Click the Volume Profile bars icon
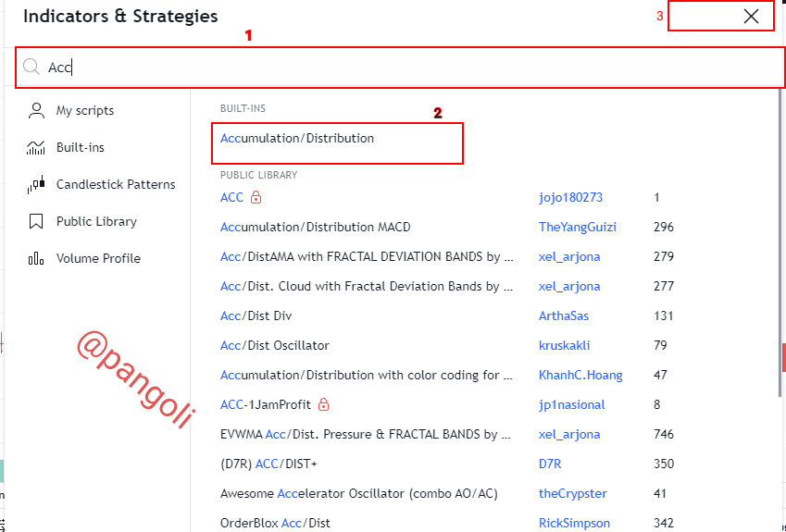This screenshot has width=786, height=532. 36,258
